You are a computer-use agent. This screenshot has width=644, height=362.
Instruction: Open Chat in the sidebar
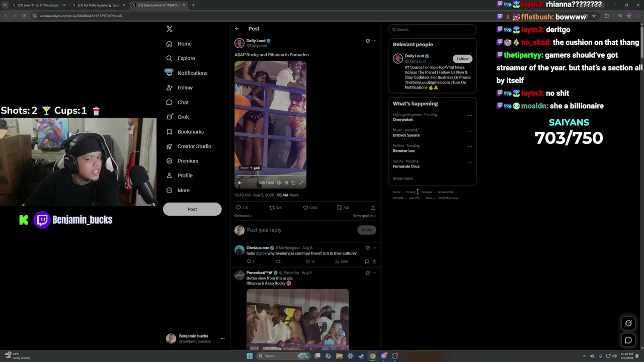coord(178,102)
